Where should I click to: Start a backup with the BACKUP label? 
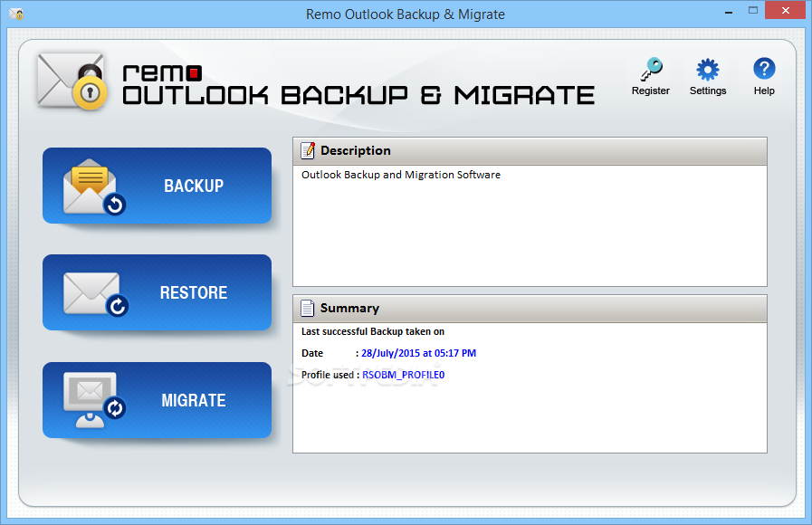(194, 186)
